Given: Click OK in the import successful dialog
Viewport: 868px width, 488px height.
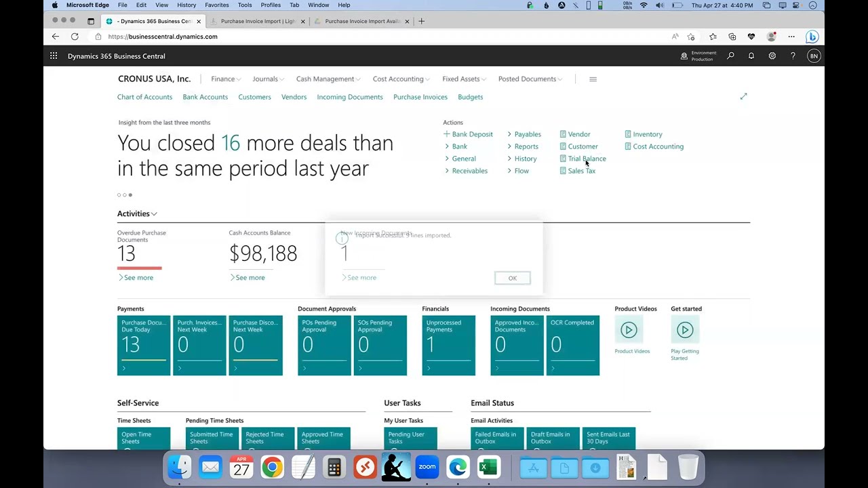Looking at the screenshot, I should click(x=513, y=278).
